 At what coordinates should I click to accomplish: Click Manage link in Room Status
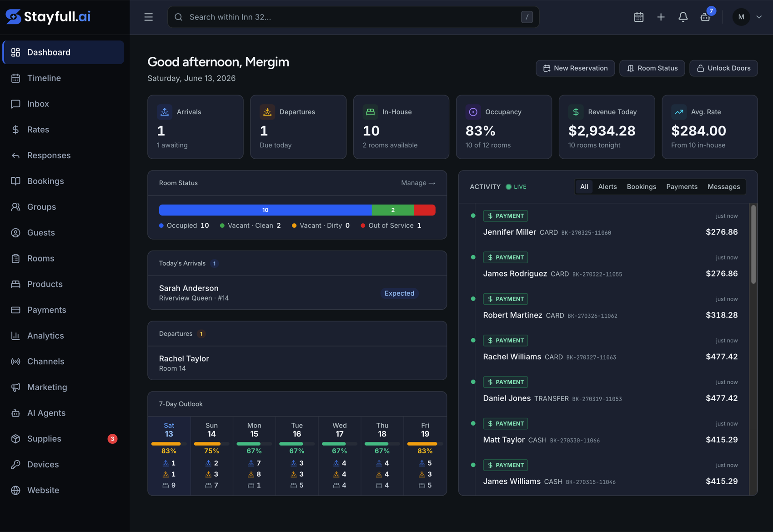click(418, 183)
